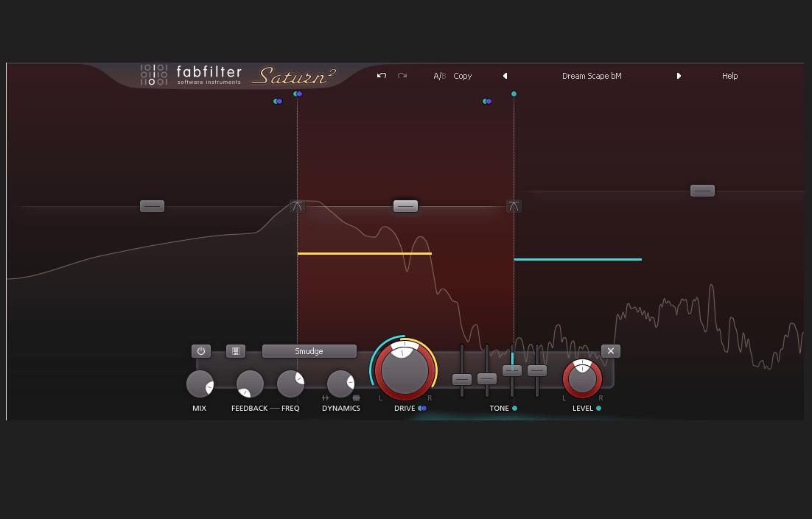Click the FabFilter logo
This screenshot has width=812, height=519.
(191, 75)
